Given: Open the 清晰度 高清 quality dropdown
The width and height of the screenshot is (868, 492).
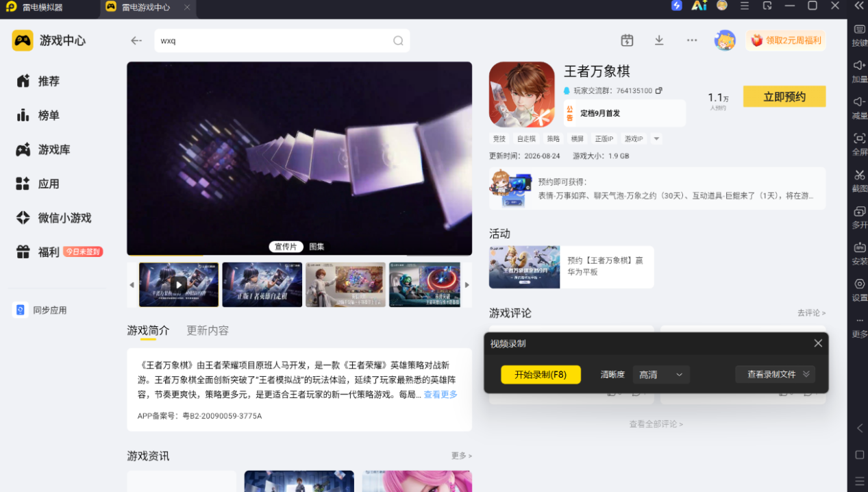Looking at the screenshot, I should tap(661, 374).
